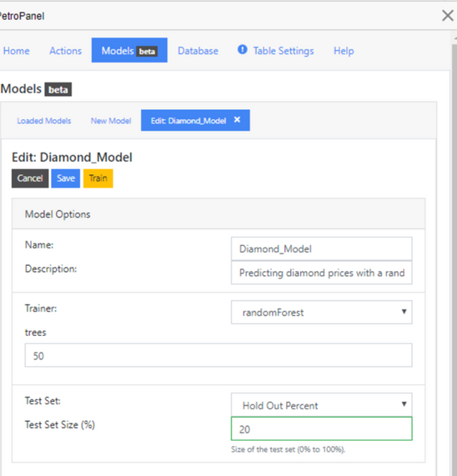457x476 pixels.
Task: Open the Help tab
Action: 344,51
